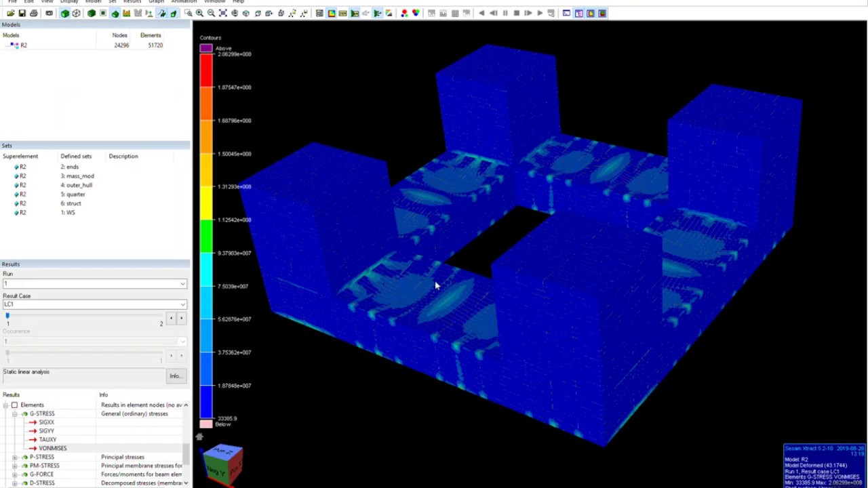Select the '3: mass_mod' set
The height and width of the screenshot is (488, 868).
tap(77, 176)
